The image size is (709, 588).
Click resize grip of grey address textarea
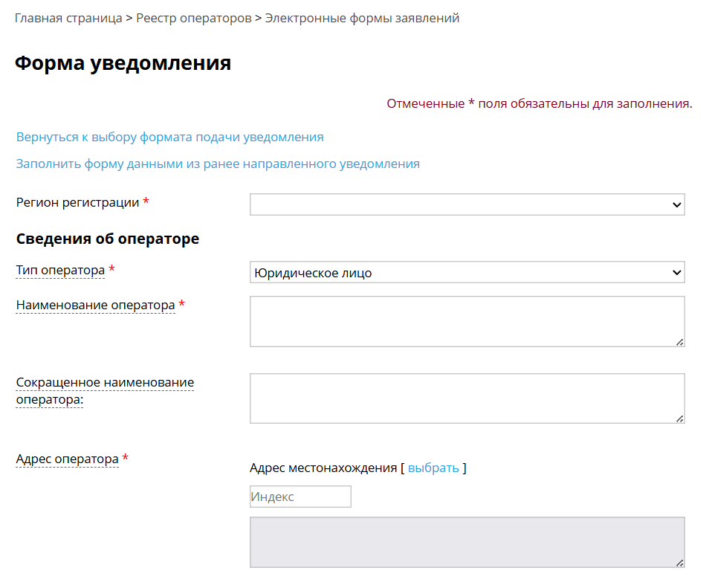pos(679,563)
